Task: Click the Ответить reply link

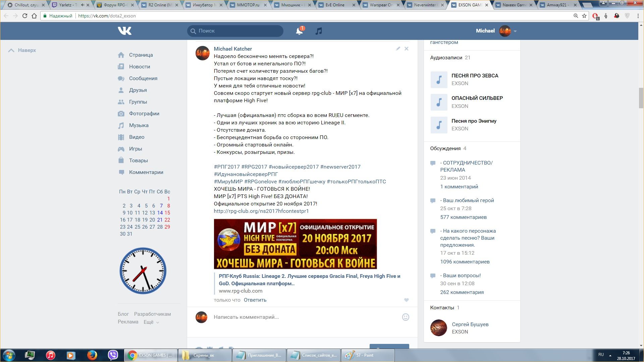Action: 255,300
